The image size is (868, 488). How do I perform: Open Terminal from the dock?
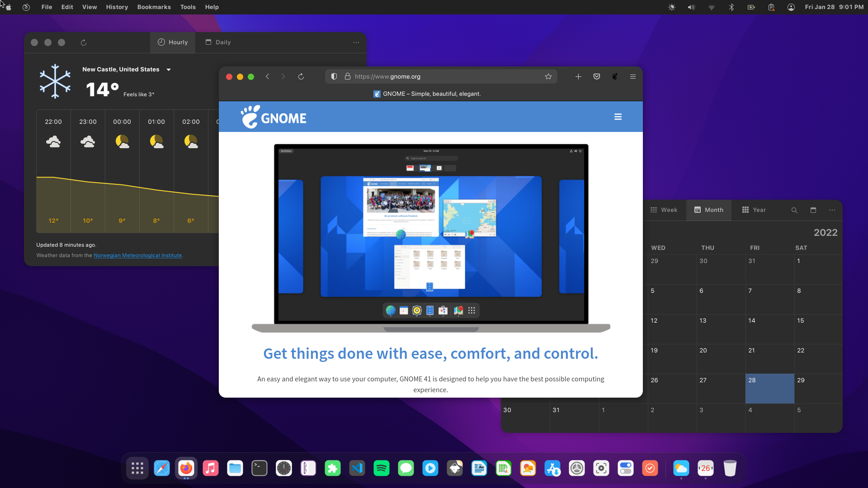tap(259, 469)
